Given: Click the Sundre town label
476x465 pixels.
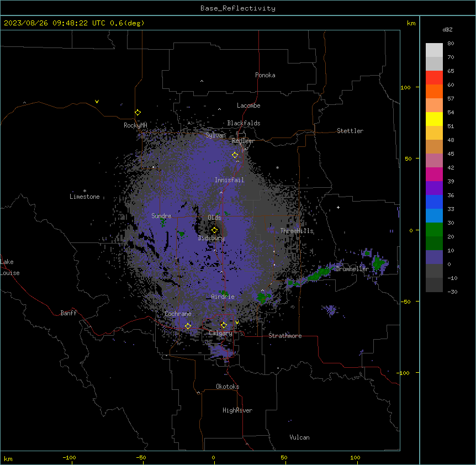Looking at the screenshot, I should click(x=161, y=216).
